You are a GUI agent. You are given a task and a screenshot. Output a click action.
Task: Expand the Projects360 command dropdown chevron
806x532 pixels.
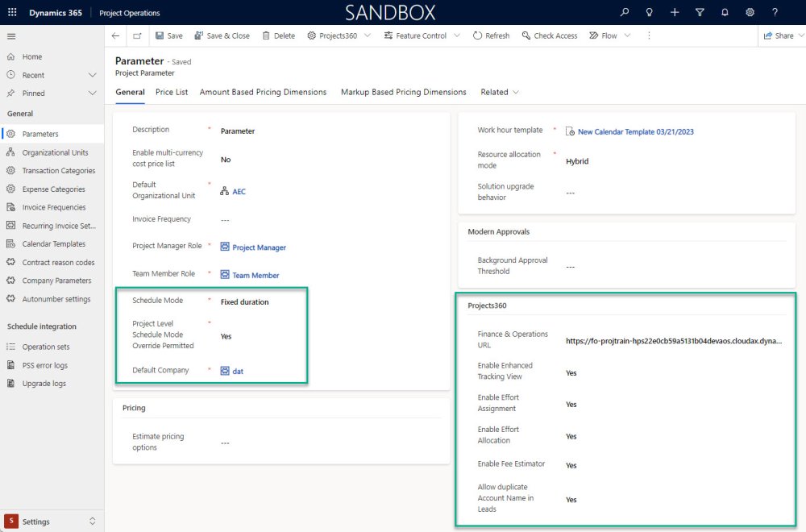pyautogui.click(x=368, y=35)
